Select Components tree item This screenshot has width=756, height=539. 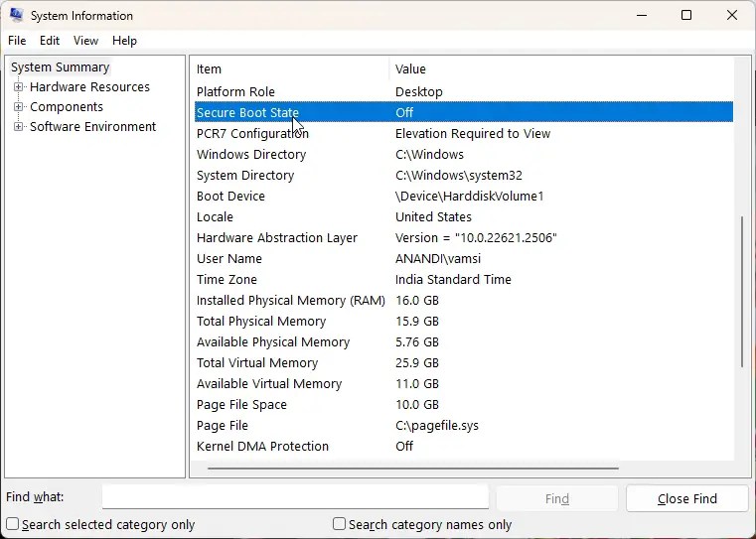pos(67,107)
